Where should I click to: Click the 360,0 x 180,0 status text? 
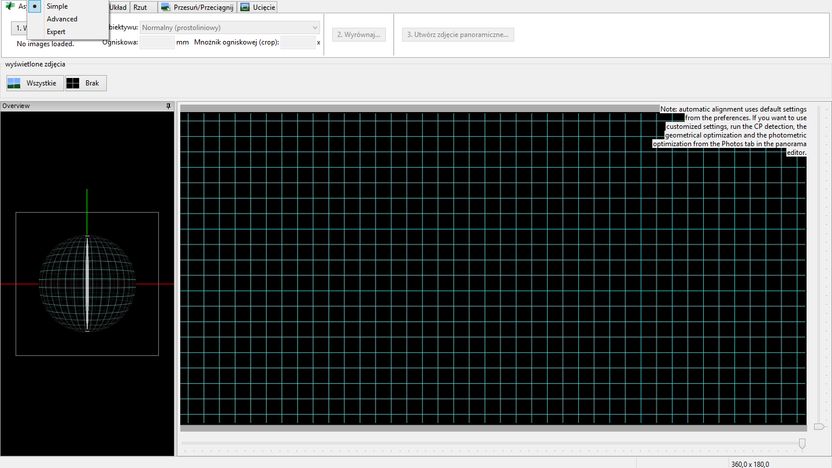(750, 464)
